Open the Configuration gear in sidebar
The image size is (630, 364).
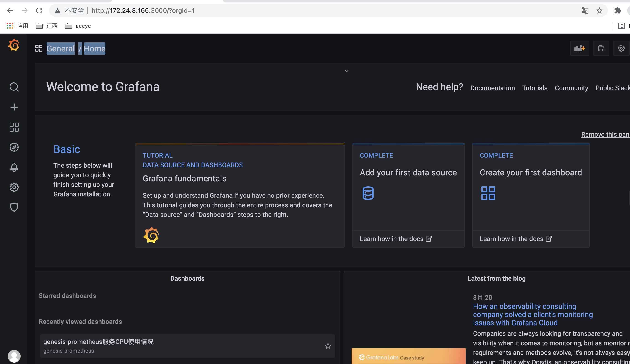point(14,187)
